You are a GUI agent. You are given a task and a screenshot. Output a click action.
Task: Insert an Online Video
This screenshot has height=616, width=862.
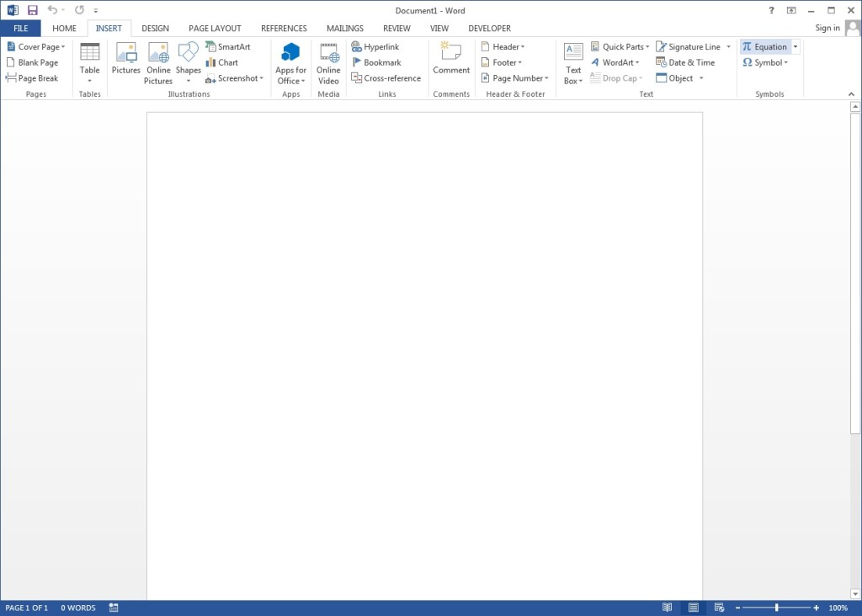[x=327, y=62]
